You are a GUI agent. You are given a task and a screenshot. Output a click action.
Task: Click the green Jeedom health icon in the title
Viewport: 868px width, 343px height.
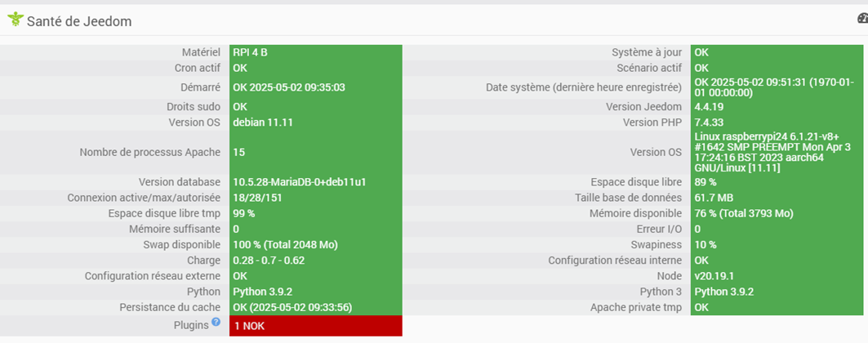[16, 20]
